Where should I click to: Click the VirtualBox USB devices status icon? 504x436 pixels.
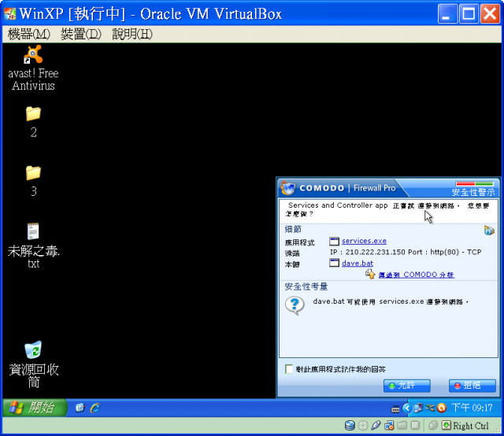tap(376, 426)
